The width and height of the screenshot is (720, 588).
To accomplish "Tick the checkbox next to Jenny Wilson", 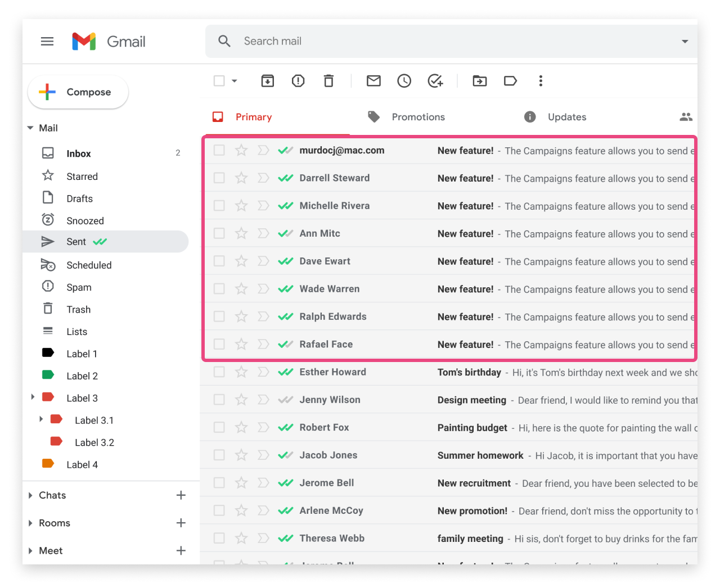I will [x=219, y=400].
